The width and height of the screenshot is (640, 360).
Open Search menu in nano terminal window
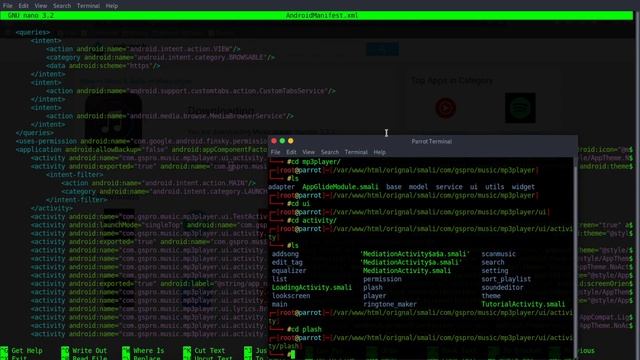pos(62,6)
